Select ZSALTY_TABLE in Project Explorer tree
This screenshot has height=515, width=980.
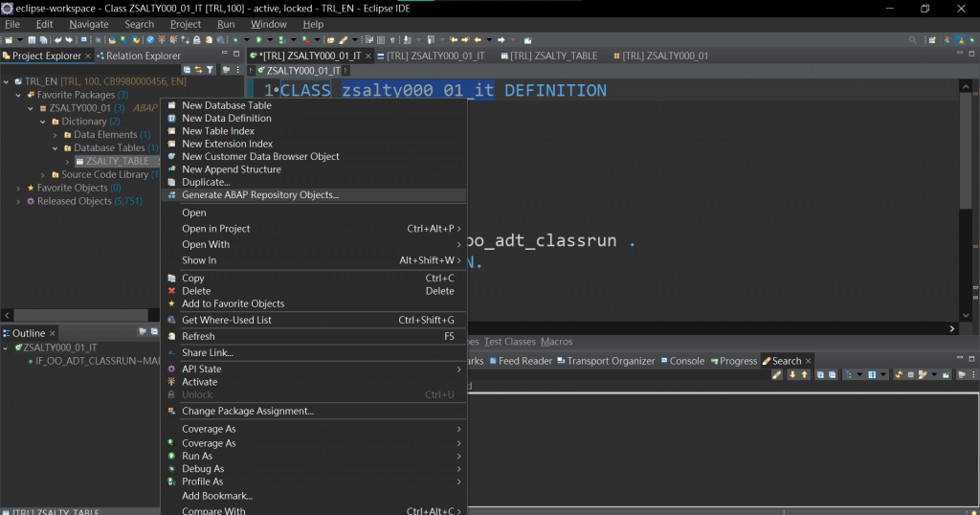pyautogui.click(x=116, y=161)
